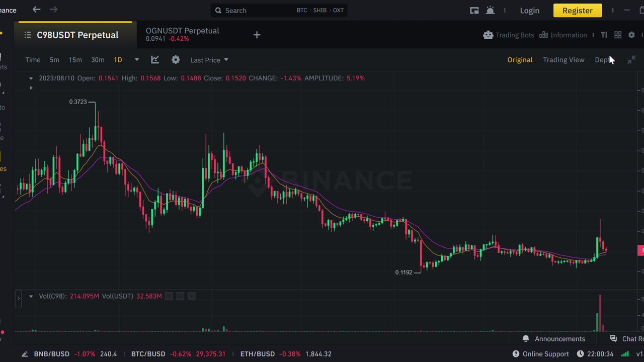Add a new trading pair tab
The width and height of the screenshot is (644, 362).
click(x=257, y=35)
